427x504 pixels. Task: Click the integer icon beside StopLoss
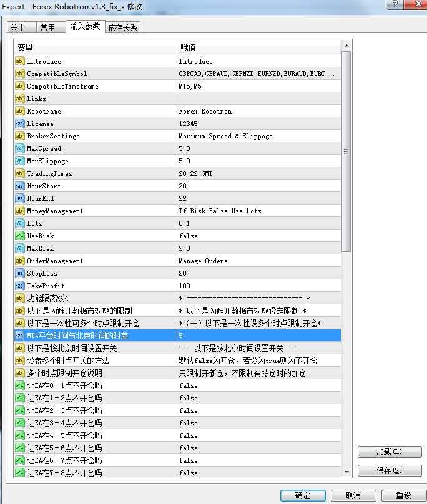[19, 273]
